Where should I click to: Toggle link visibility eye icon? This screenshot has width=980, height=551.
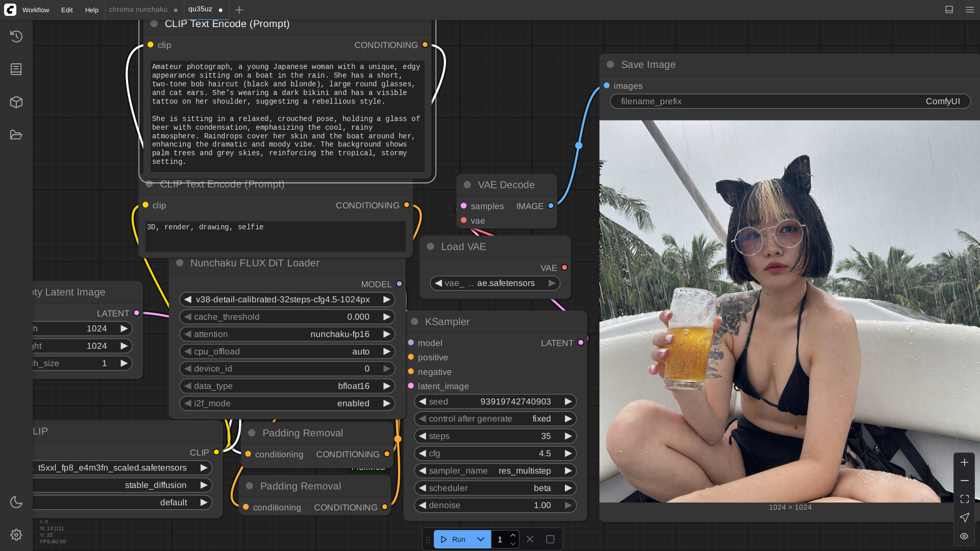point(964,536)
